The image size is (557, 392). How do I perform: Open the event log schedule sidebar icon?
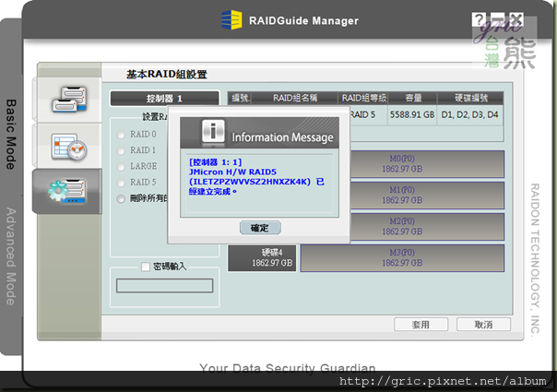click(x=69, y=146)
